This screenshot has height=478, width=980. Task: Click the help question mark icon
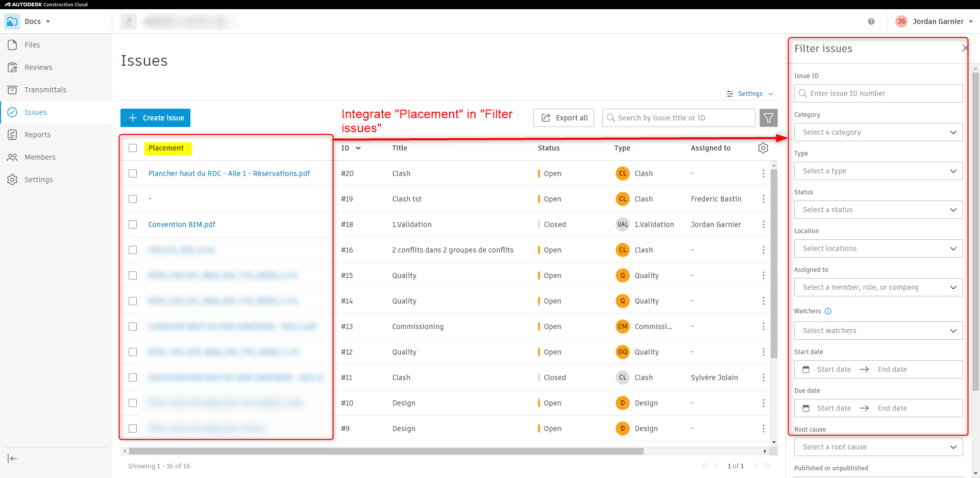coord(871,21)
